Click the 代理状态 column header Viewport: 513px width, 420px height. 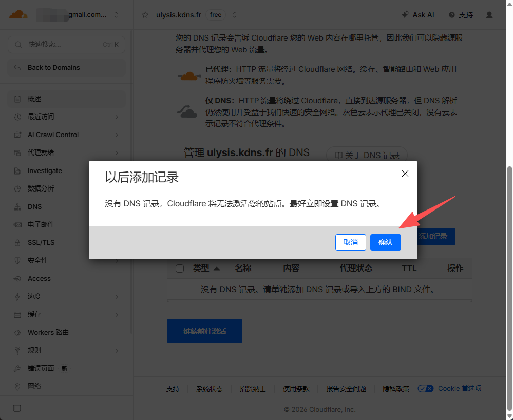(356, 269)
